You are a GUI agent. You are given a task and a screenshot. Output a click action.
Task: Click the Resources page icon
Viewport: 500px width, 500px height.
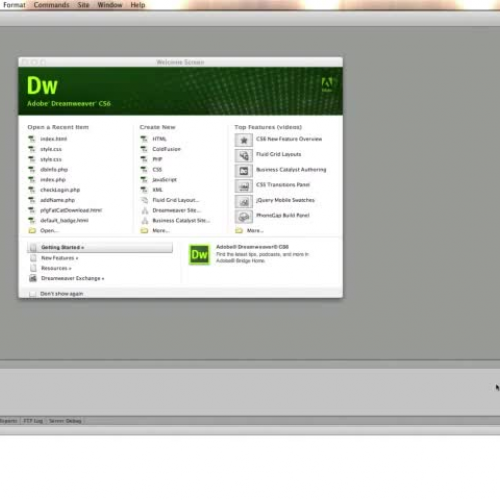coord(33,268)
